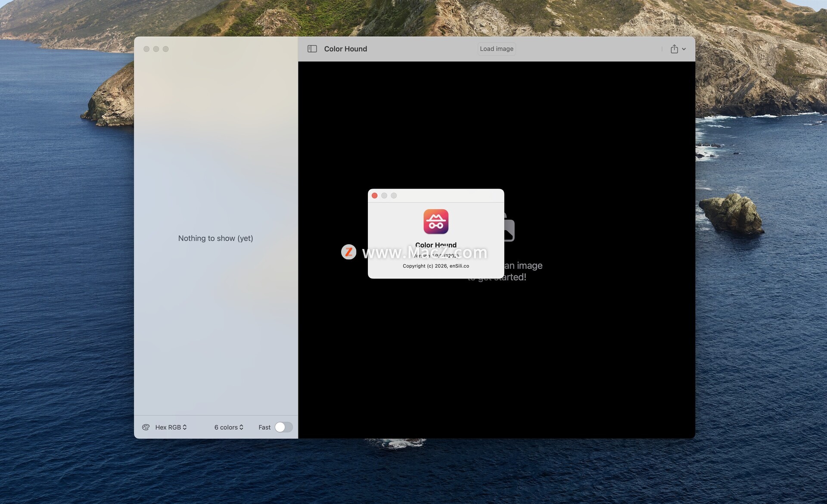The width and height of the screenshot is (827, 504).
Task: Enable the Fast mode switch
Action: (283, 427)
